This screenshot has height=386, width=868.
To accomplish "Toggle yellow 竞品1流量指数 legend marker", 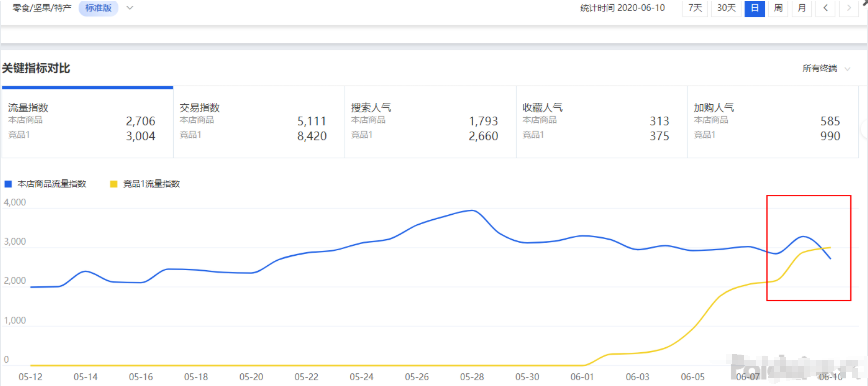I will pos(114,184).
